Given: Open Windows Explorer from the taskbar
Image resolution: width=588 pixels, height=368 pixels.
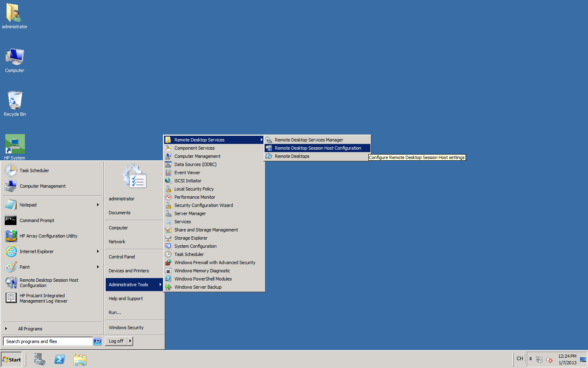Looking at the screenshot, I should coord(80,359).
